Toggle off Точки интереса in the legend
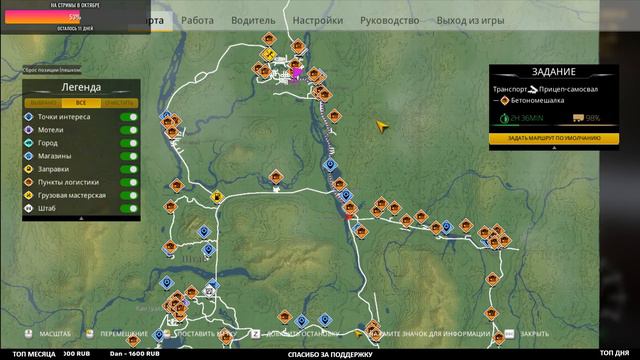 (129, 117)
